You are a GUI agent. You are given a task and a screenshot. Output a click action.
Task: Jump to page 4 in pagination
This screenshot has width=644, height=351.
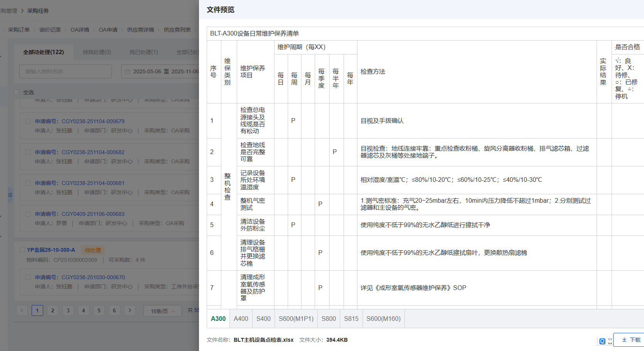(x=84, y=310)
